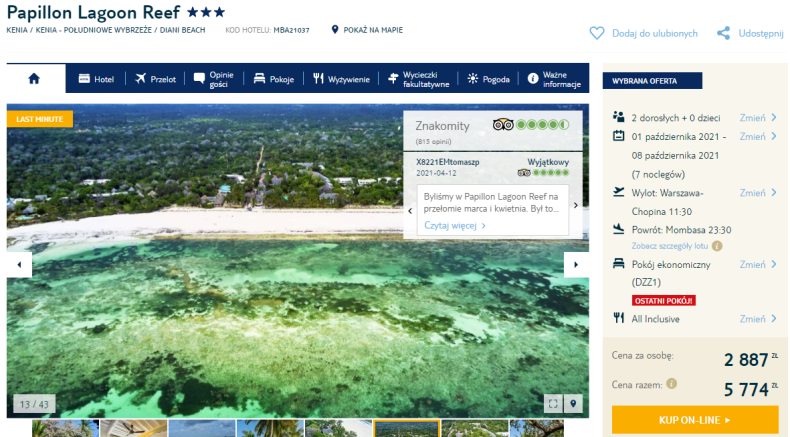This screenshot has height=437, width=790.
Task: Click the OSTATNI POKÓJ! label
Action: pyautogui.click(x=664, y=301)
